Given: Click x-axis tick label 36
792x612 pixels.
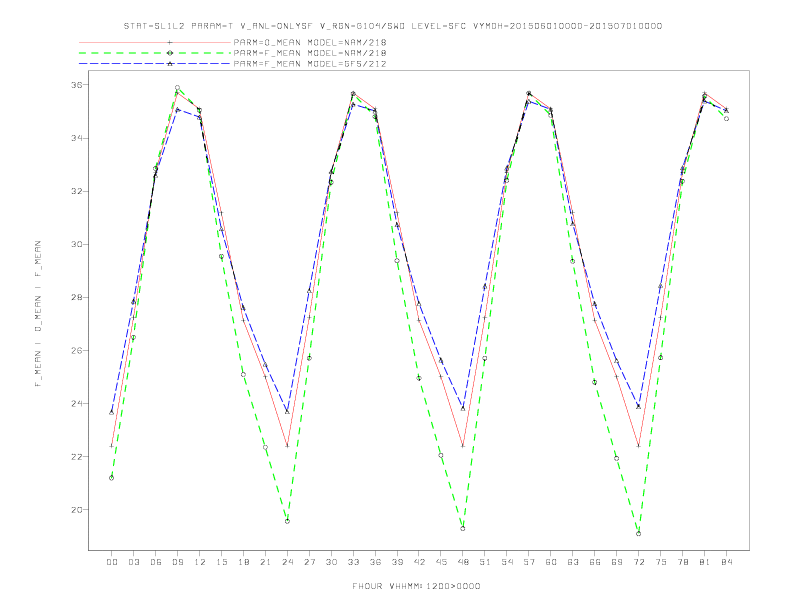Looking at the screenshot, I should (375, 562).
